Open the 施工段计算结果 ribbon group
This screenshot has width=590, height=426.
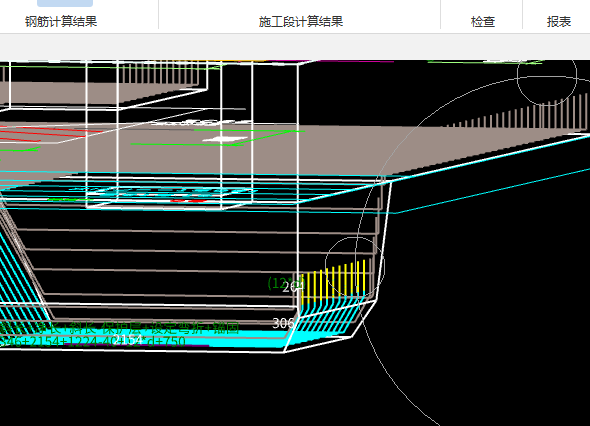[301, 21]
